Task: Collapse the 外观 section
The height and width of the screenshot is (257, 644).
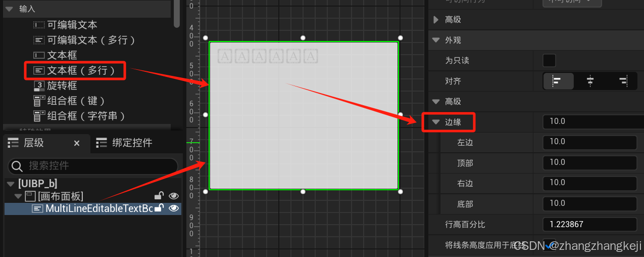Action: [436, 40]
